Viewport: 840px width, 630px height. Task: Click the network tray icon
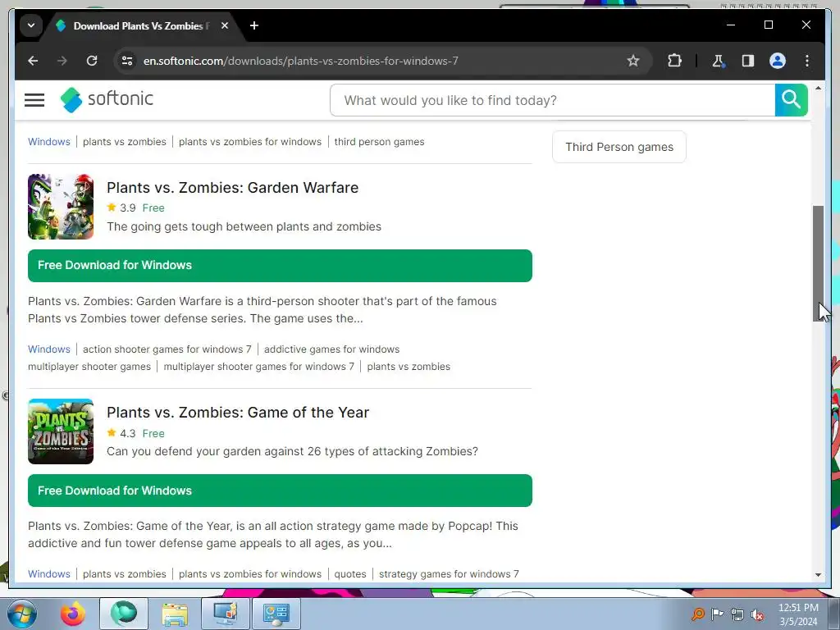(x=737, y=614)
